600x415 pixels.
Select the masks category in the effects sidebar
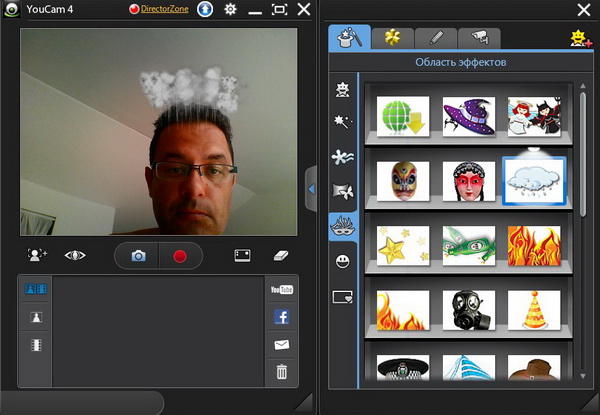tap(343, 226)
